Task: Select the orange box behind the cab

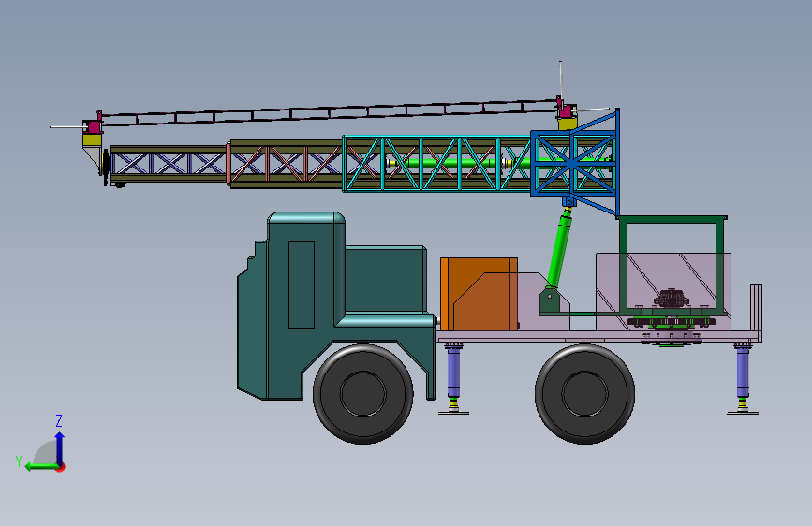Action: point(479,294)
